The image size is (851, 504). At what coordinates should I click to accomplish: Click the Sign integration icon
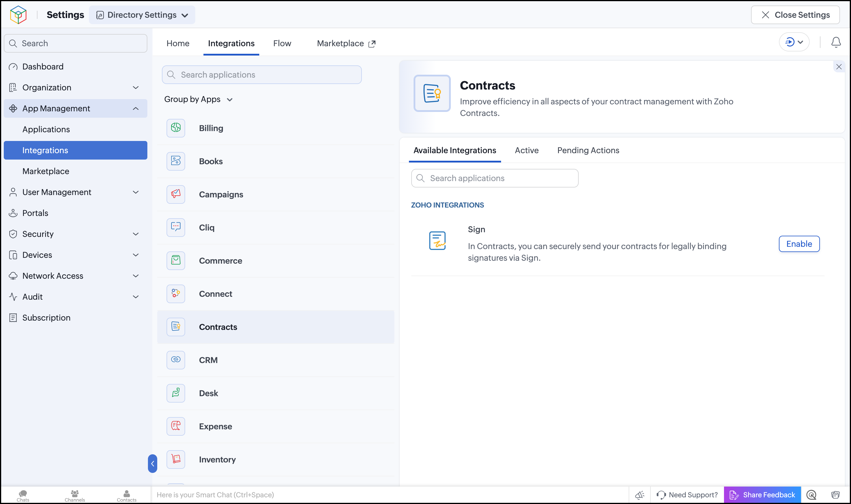click(x=437, y=240)
